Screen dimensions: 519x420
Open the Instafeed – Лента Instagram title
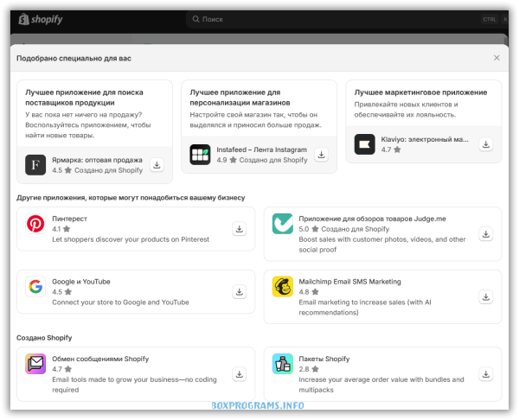[261, 150]
